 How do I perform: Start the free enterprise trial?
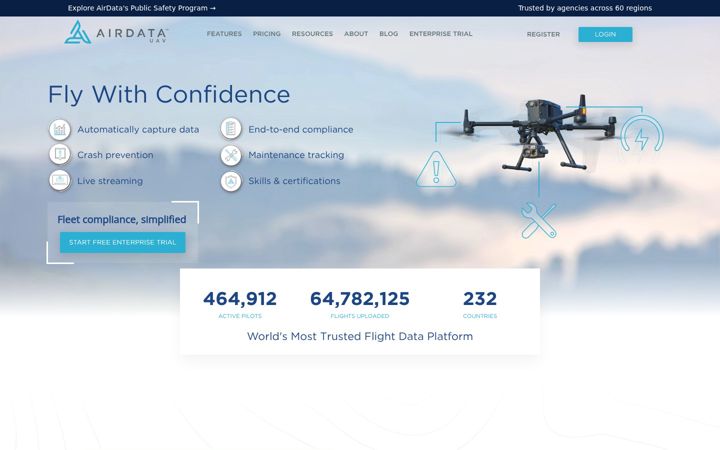click(x=123, y=242)
